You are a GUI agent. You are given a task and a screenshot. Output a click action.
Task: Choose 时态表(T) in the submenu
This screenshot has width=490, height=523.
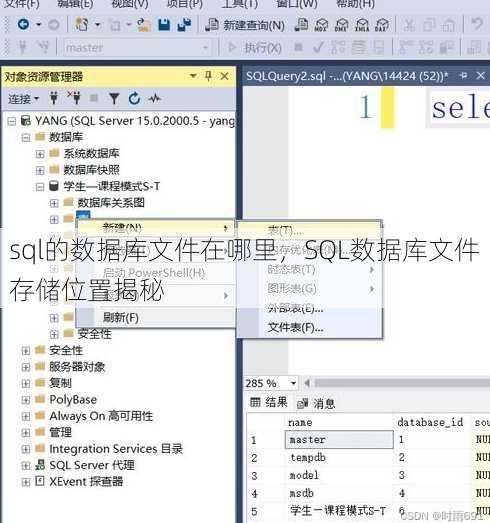pos(310,270)
